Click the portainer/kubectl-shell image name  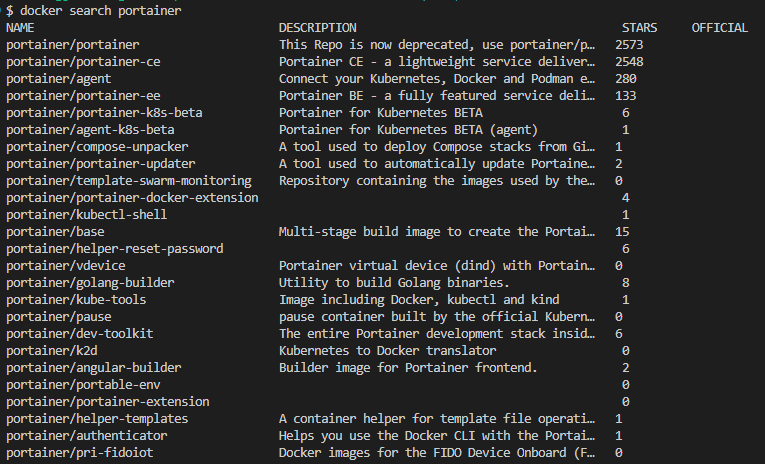[x=87, y=215]
